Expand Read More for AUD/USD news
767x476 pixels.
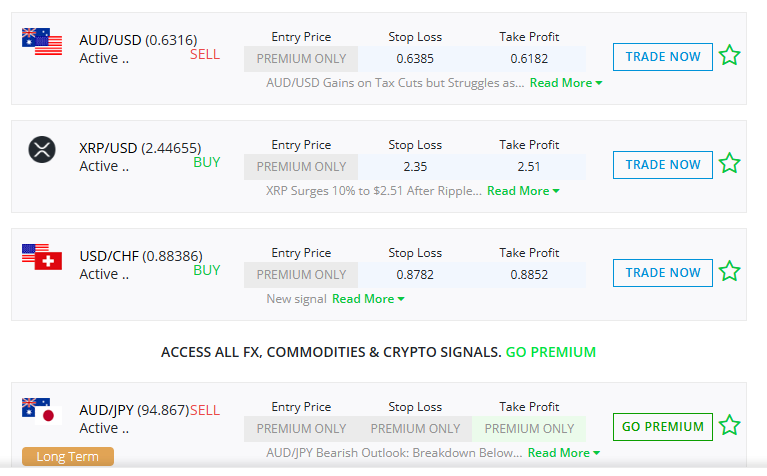pyautogui.click(x=565, y=83)
